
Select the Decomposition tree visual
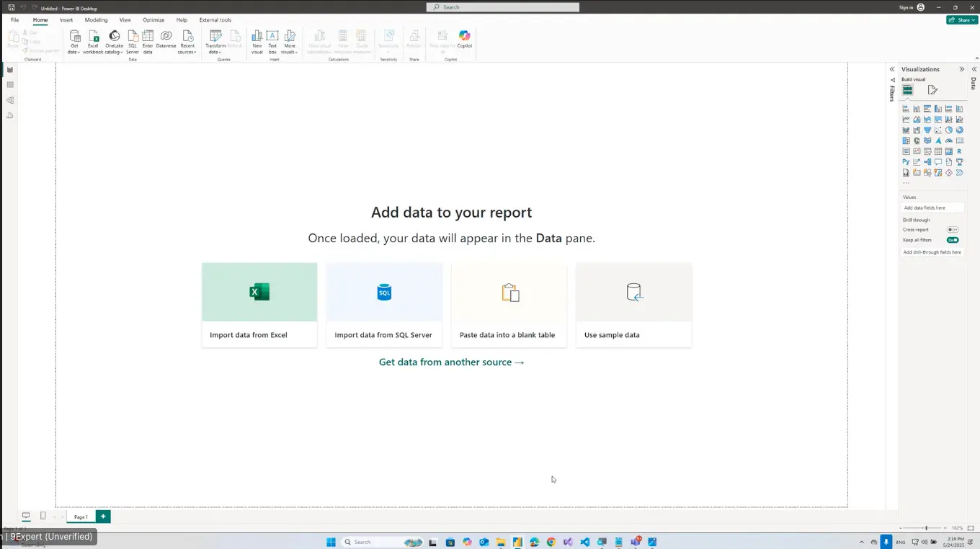coord(927,162)
